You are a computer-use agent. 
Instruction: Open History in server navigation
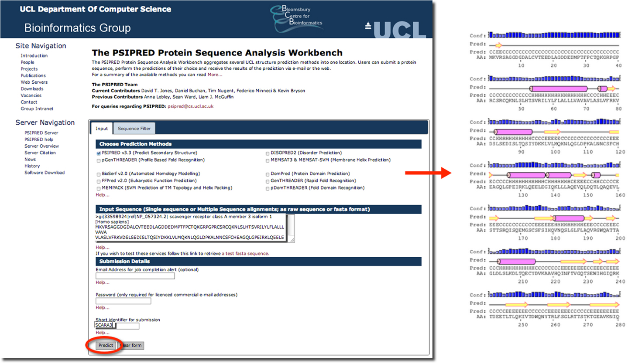[32, 166]
